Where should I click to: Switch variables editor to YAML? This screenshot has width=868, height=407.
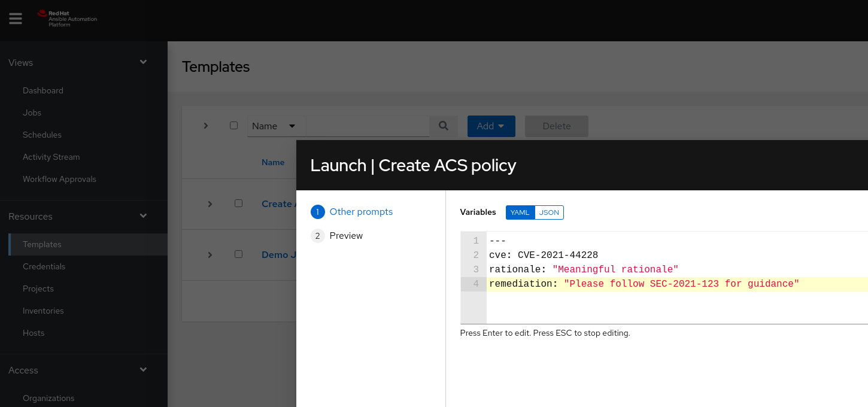(520, 212)
